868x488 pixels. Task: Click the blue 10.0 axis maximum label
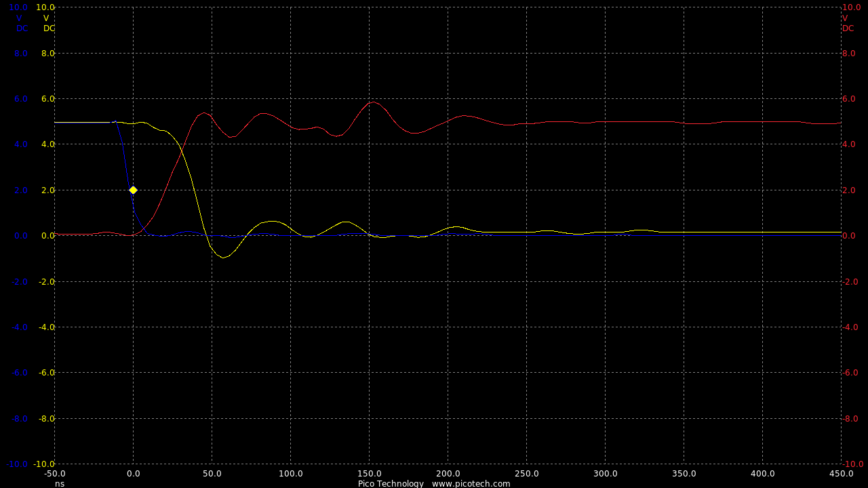[18, 7]
